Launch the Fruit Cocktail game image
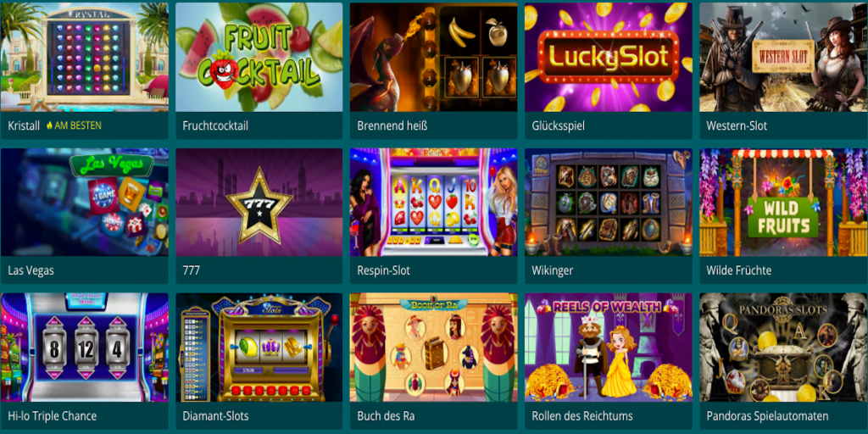The width and height of the screenshot is (868, 434). pyautogui.click(x=259, y=57)
